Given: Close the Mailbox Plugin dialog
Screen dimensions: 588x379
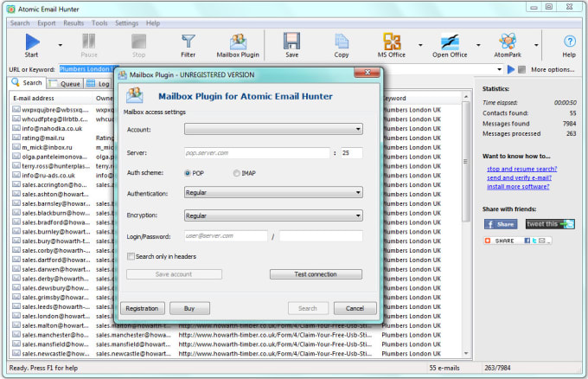Looking at the screenshot, I should click(x=367, y=73).
